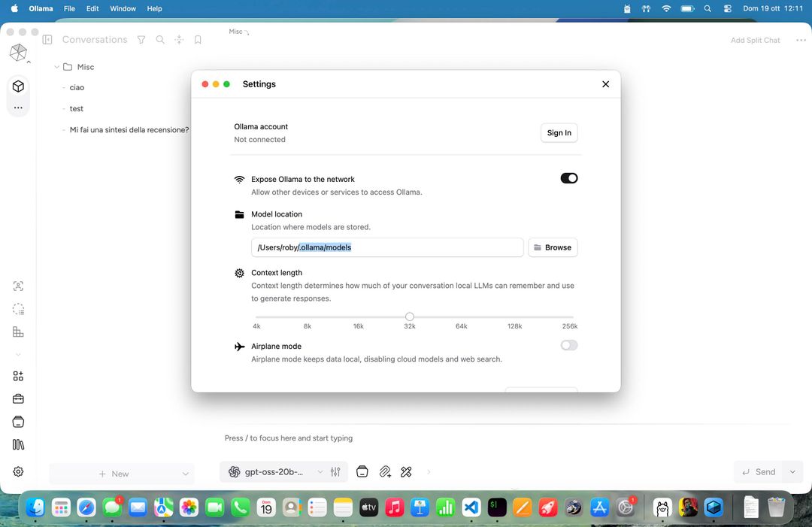Expand the arrow next to Send
Screen dimensions: 812x527
pos(792,472)
